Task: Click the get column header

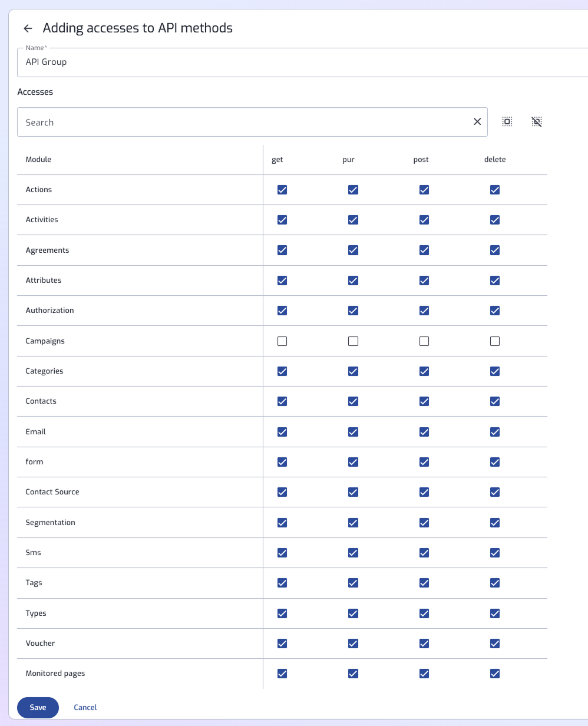Action: coord(277,160)
